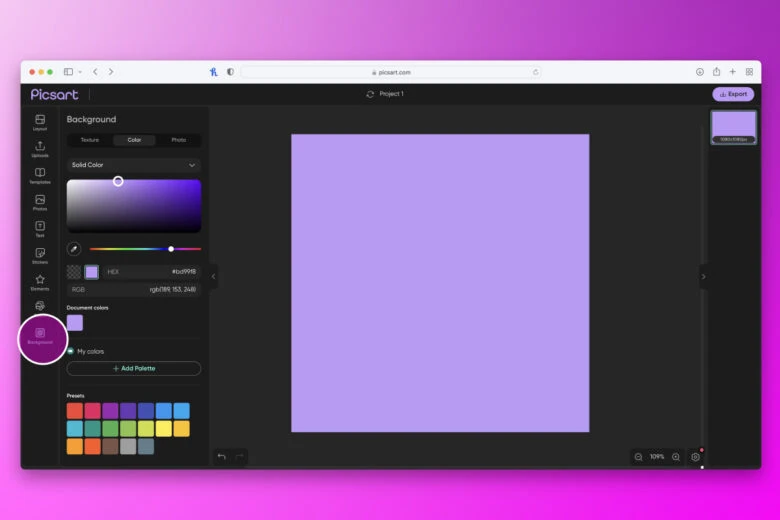The width and height of the screenshot is (780, 520).
Task: Click the Add Palette button
Action: (133, 369)
